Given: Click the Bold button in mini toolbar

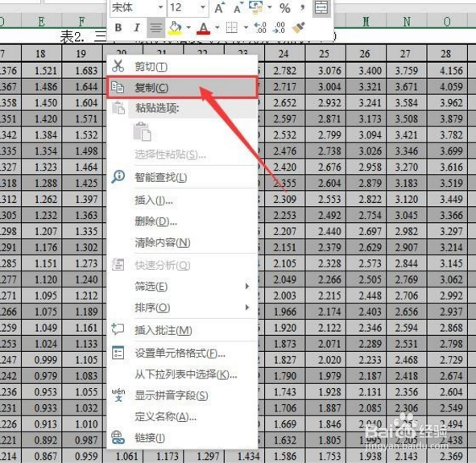Looking at the screenshot, I should [118, 27].
